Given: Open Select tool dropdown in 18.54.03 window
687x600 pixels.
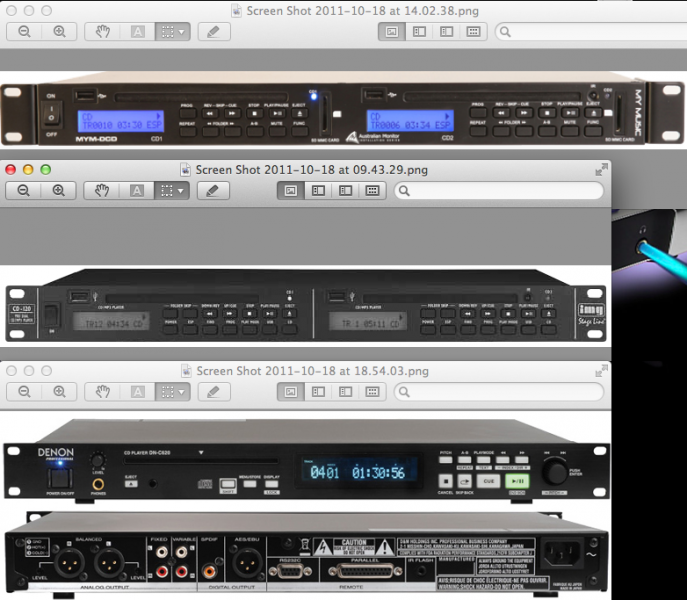Looking at the screenshot, I should coord(183,392).
